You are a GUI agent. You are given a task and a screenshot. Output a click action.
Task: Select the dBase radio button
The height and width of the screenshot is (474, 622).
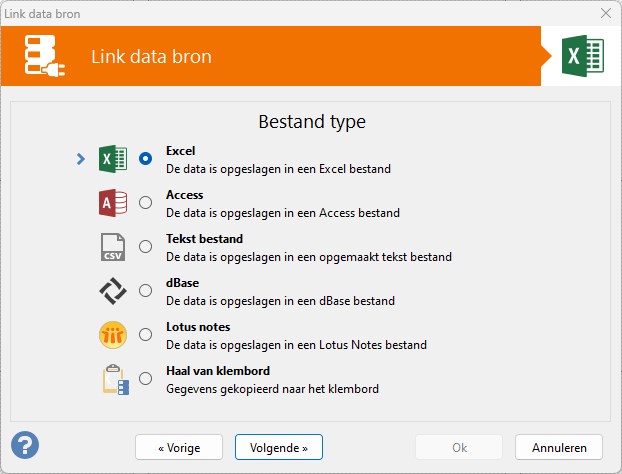point(146,291)
